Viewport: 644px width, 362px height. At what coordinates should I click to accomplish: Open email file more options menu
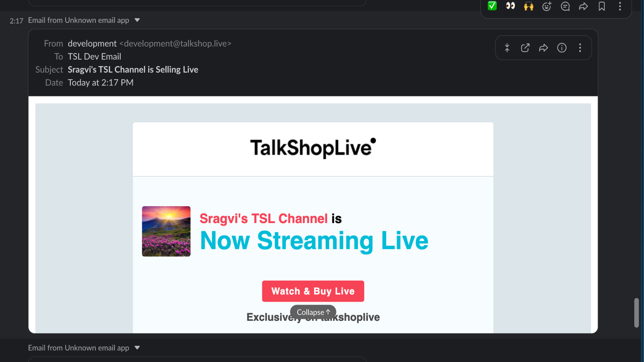click(580, 48)
